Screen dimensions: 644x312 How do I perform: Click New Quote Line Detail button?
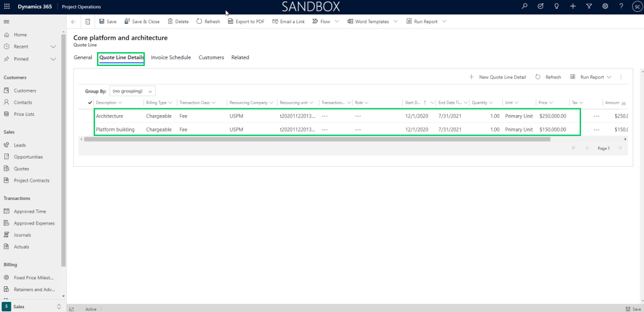[x=497, y=77]
